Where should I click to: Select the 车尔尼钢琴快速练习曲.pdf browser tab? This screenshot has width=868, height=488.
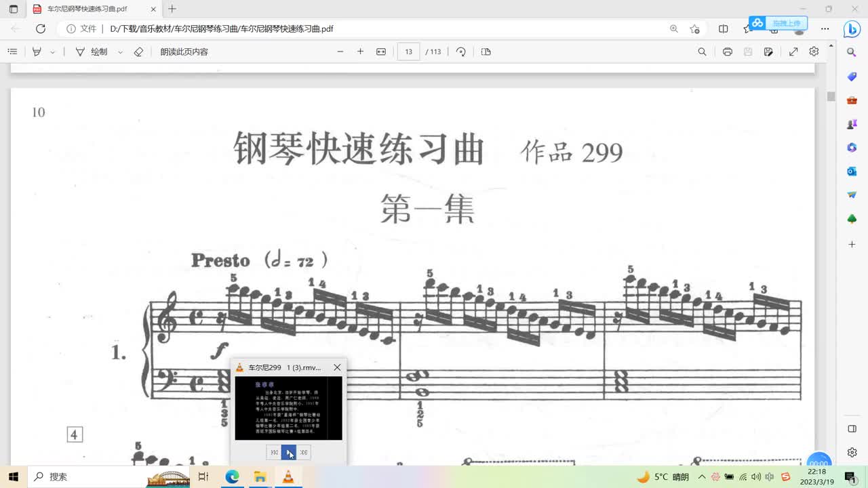(x=94, y=9)
